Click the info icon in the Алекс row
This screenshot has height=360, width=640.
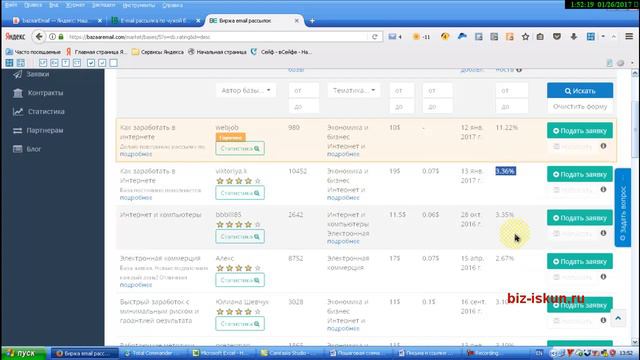pos(603,277)
